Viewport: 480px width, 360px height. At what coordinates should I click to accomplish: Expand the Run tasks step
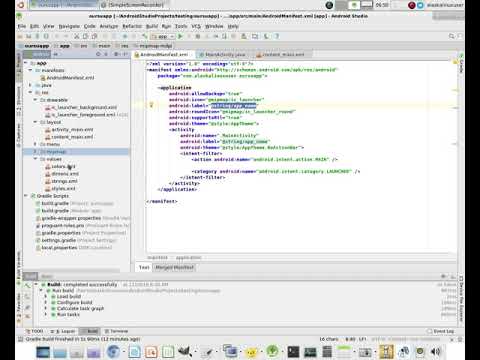46,314
